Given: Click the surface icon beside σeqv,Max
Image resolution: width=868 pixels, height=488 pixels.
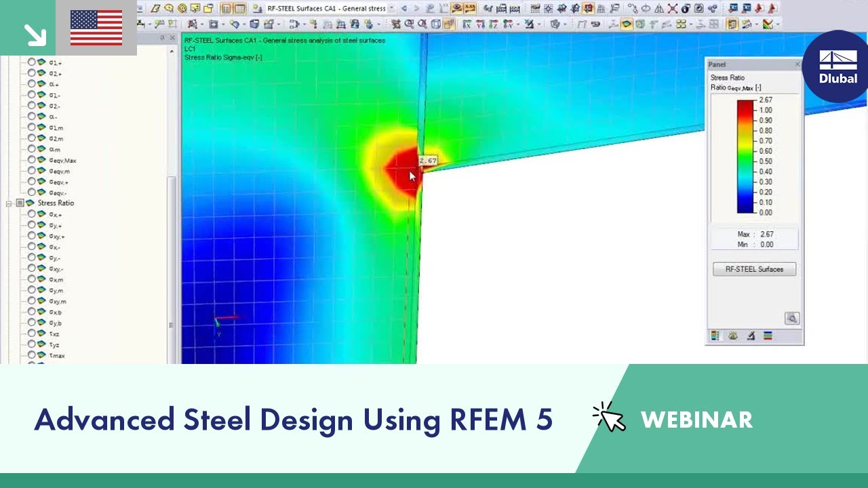Looking at the screenshot, I should point(41,161).
